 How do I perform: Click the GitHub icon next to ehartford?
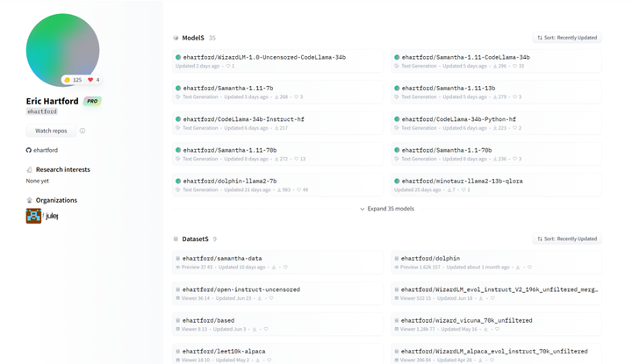point(29,150)
